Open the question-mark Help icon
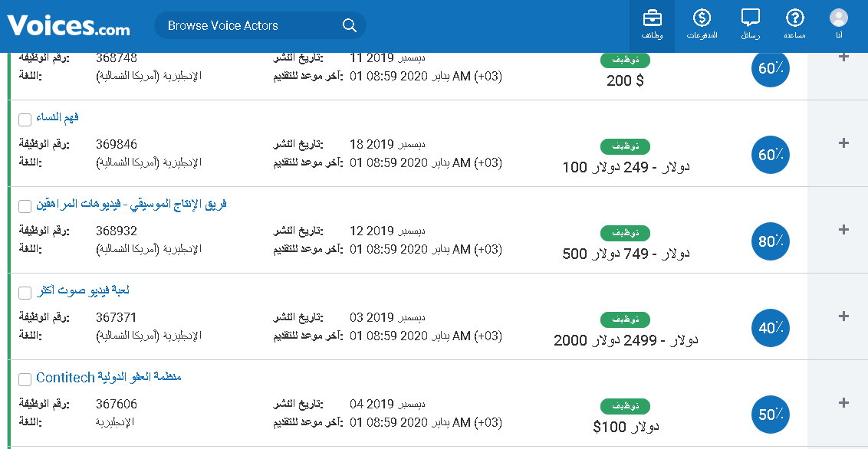This screenshot has width=868, height=449. click(x=795, y=25)
